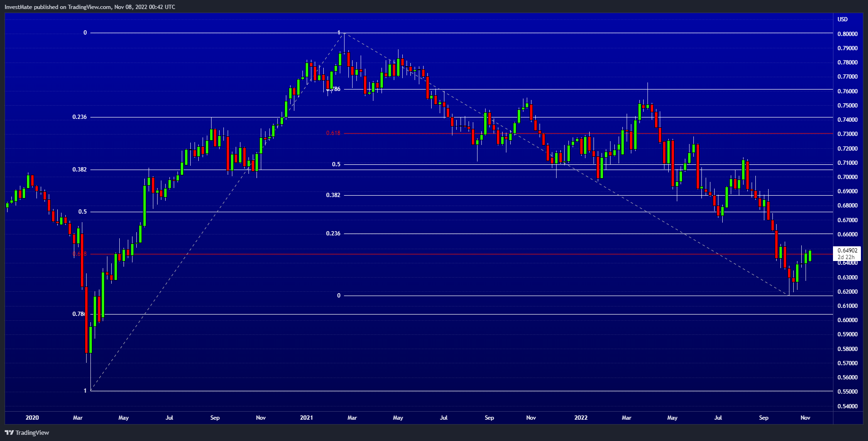Screen dimensions: 868x441
Task: Click the Fibonacci 0.236 label at the 0.66000 level
Action: coord(333,234)
